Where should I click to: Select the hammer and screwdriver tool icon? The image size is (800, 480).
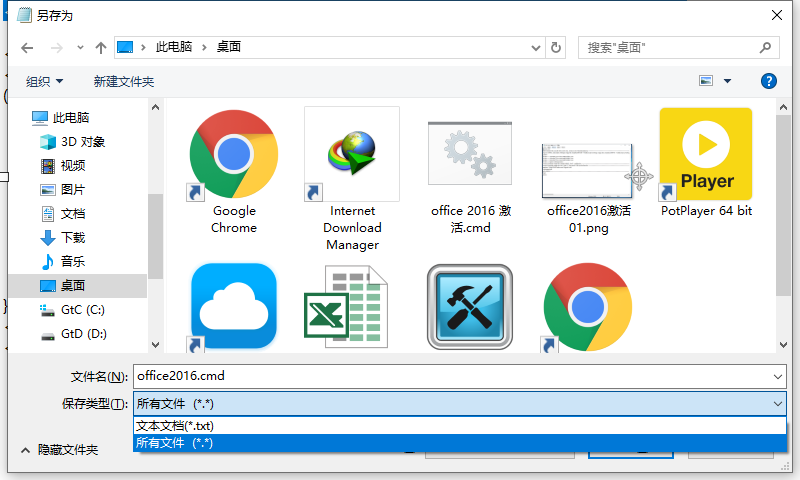pos(470,307)
